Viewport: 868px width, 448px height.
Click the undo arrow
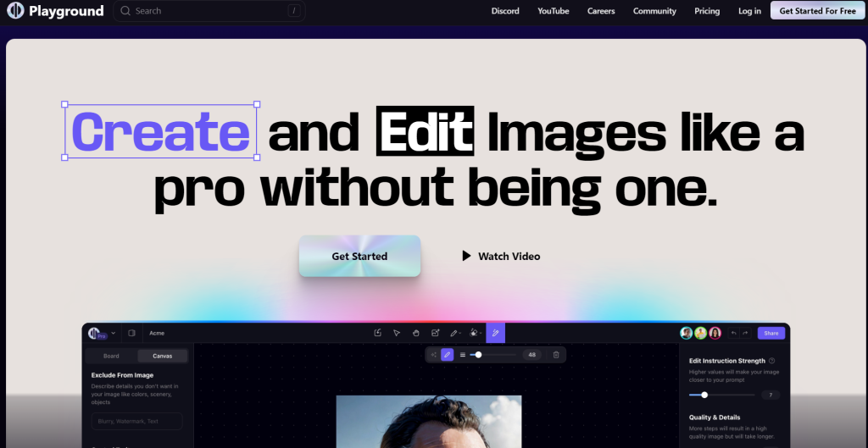(733, 333)
